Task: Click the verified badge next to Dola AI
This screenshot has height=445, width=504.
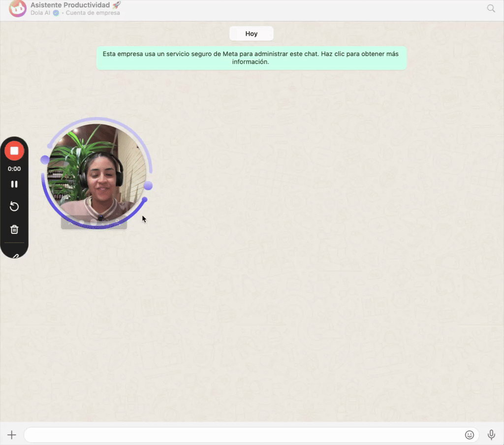Action: 56,13
